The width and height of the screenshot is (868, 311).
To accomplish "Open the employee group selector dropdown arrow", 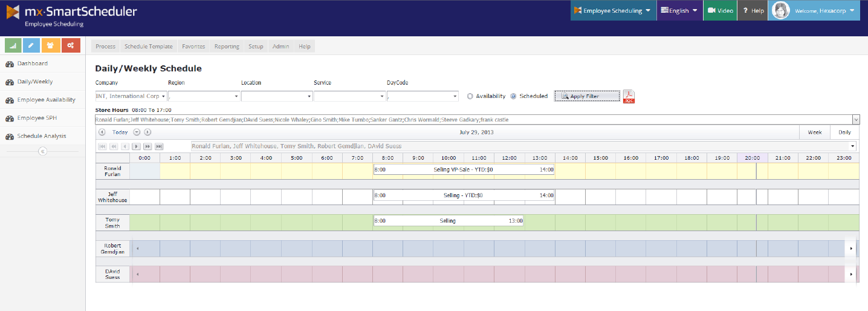I will 853,146.
